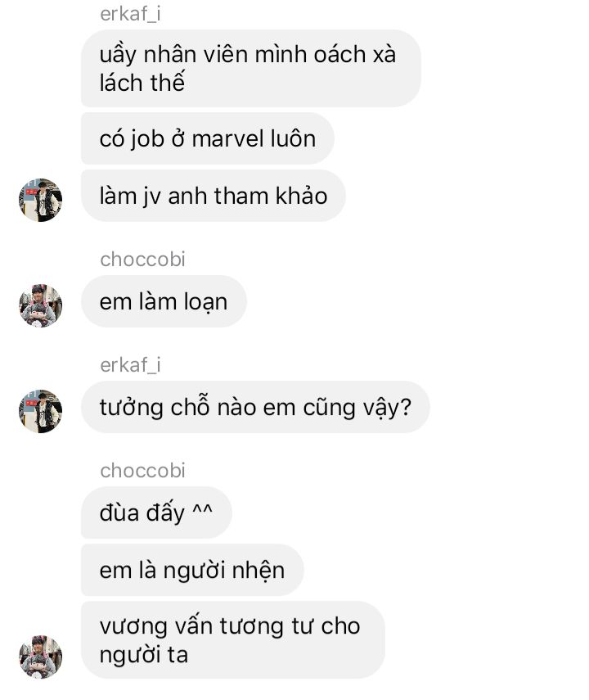589x700 pixels.
Task: Open erkaf_i's avatar beside "làm jv anh tham khảo"
Action: coord(40,200)
